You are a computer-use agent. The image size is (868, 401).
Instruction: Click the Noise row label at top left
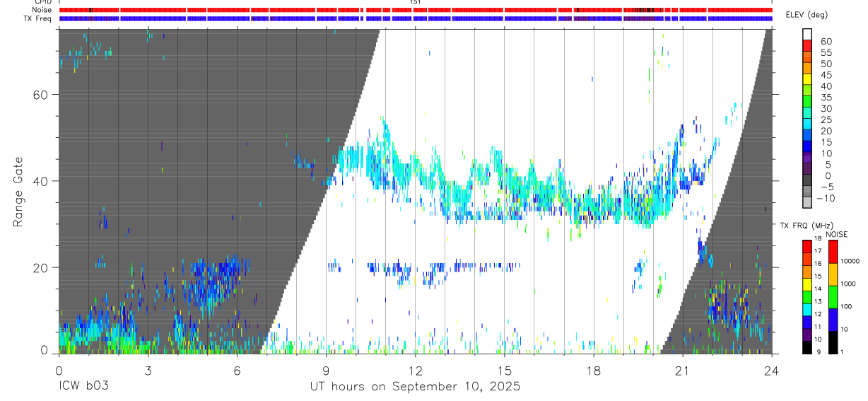point(42,10)
